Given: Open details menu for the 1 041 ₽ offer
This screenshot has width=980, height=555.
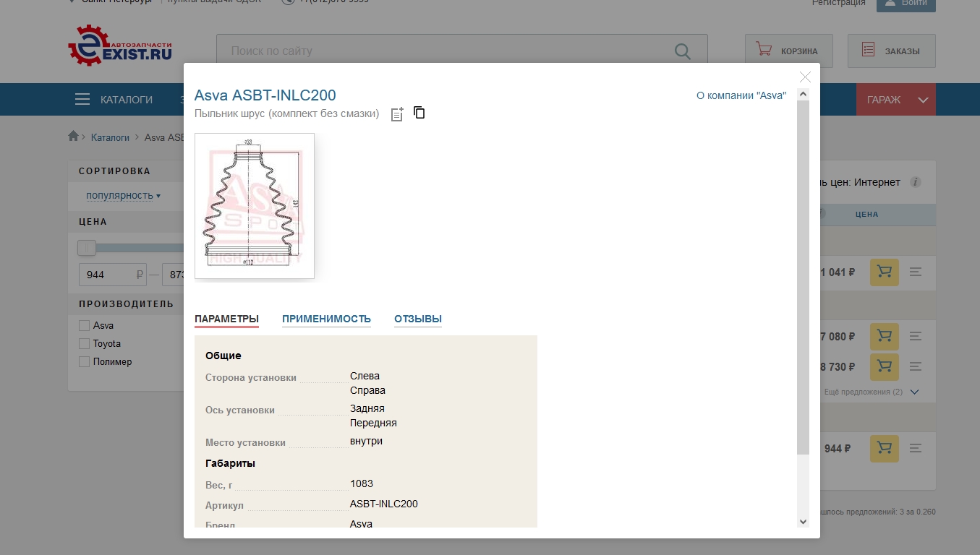Looking at the screenshot, I should 916,272.
